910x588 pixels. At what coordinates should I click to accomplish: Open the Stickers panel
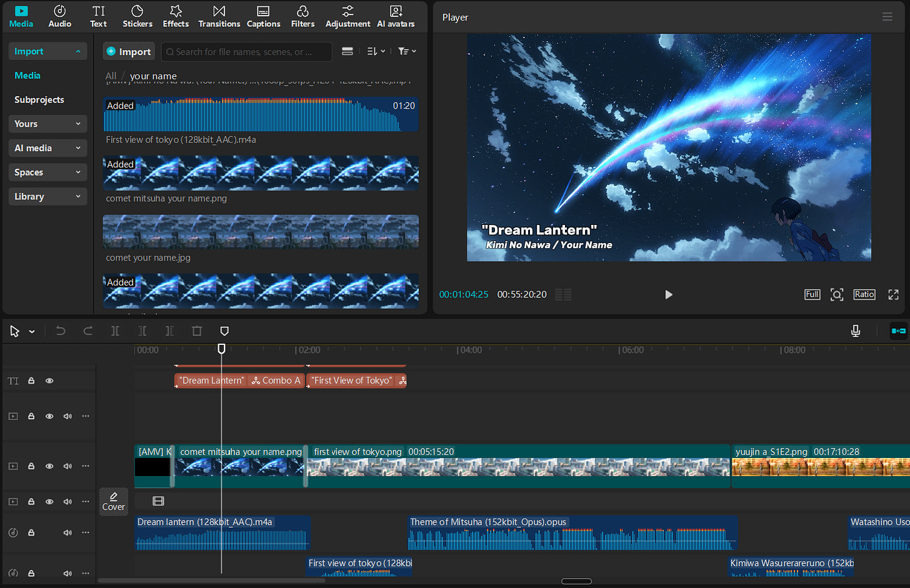coord(137,17)
